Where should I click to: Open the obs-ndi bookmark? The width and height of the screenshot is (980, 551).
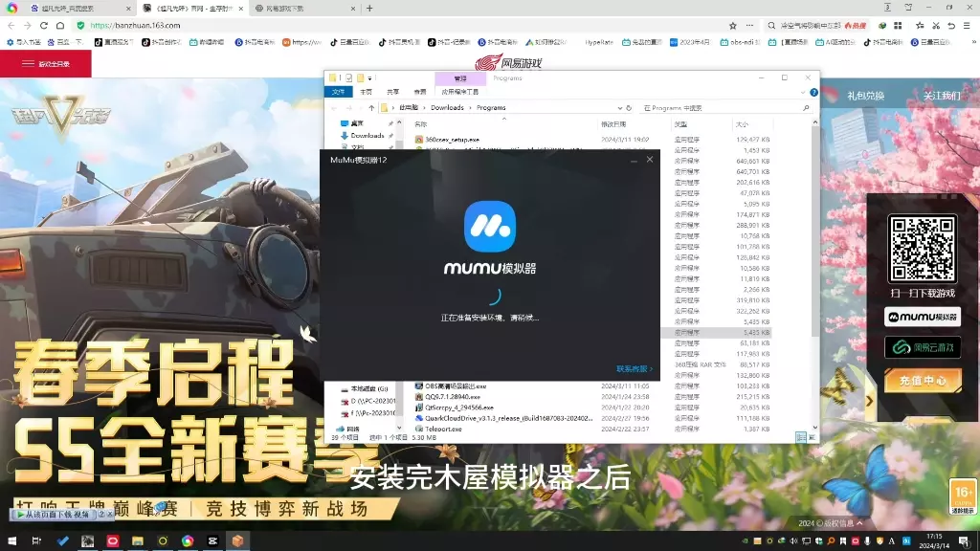coord(740,42)
